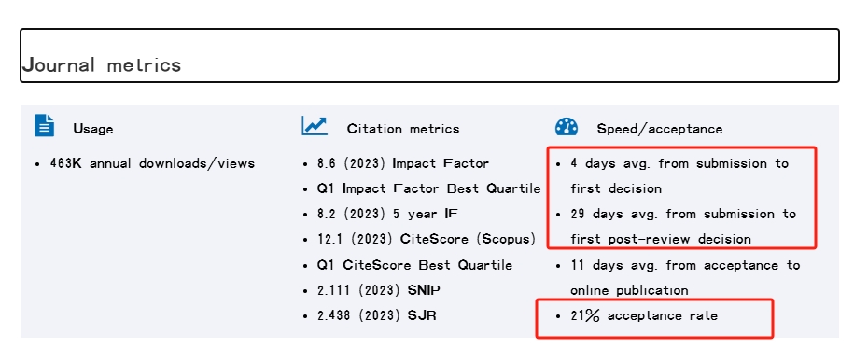Click the 12.1 (2023) CiteScore (Scopus) entry
Screen dimensions: 868x349
coord(427,240)
